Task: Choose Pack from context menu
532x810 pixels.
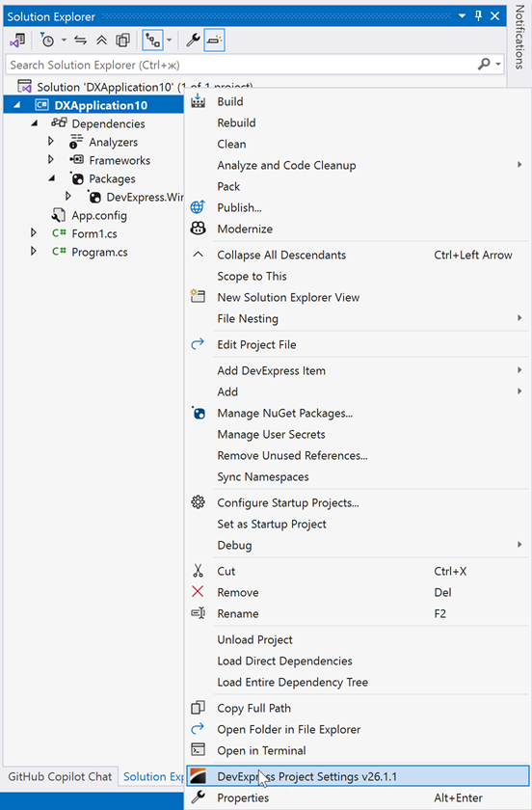Action: tap(228, 186)
